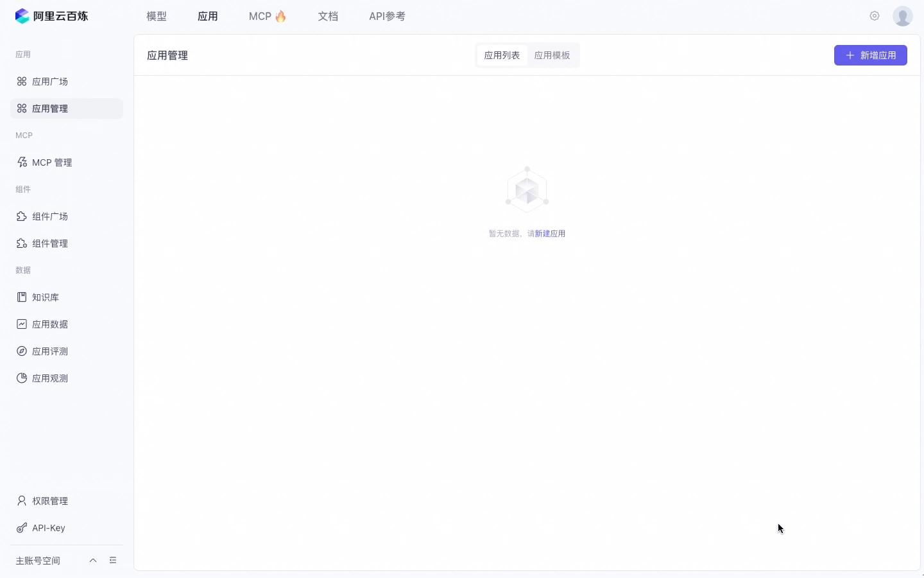Image resolution: width=924 pixels, height=578 pixels.
Task: Collapse the sidebar with the menu-fold icon
Action: [x=113, y=561]
